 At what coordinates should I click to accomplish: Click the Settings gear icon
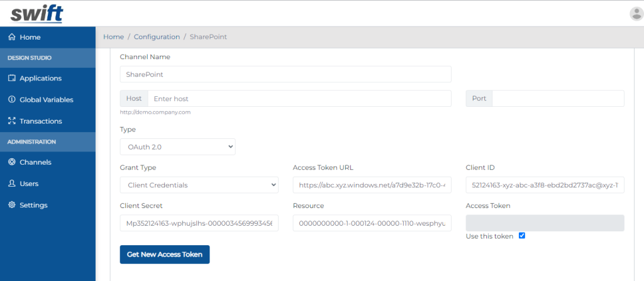pyautogui.click(x=11, y=204)
